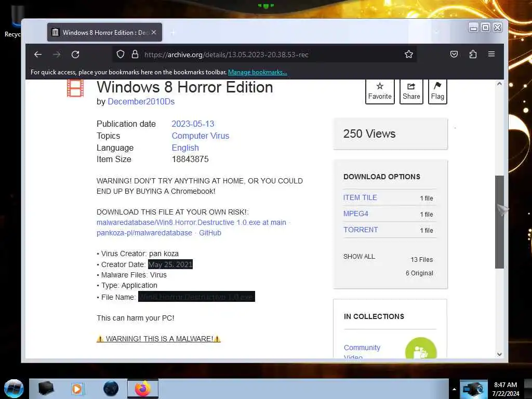
Task: Flag this archive item
Action: point(437,91)
